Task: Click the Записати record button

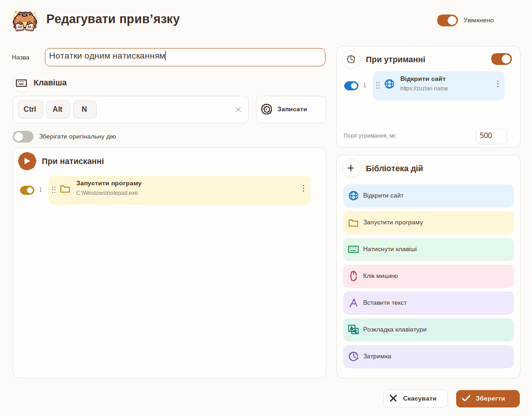Action: click(x=291, y=109)
